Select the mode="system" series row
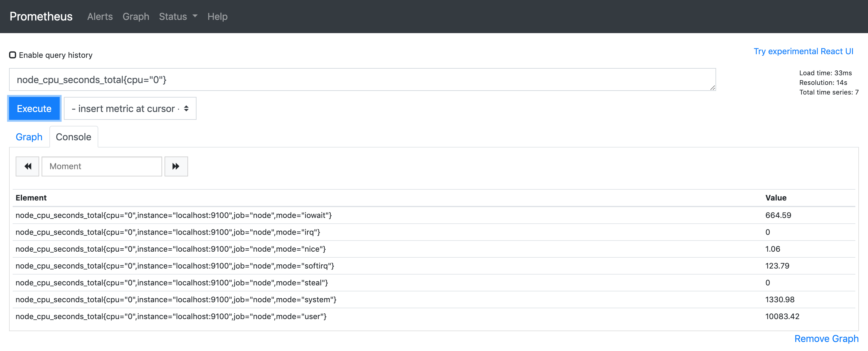The height and width of the screenshot is (351, 868). click(434, 300)
